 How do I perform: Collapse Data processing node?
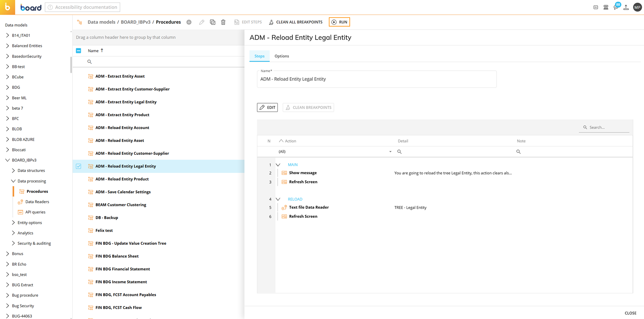[13, 181]
